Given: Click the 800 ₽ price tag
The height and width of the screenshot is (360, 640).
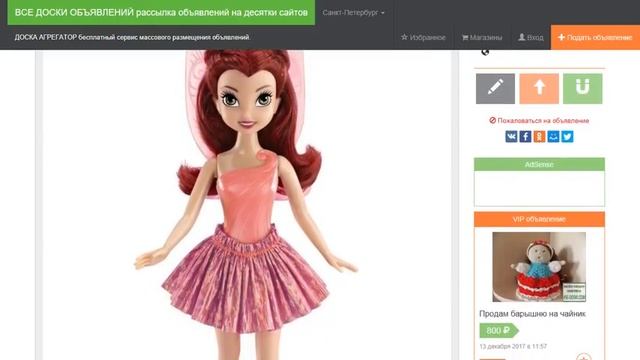Looking at the screenshot, I should (x=498, y=331).
